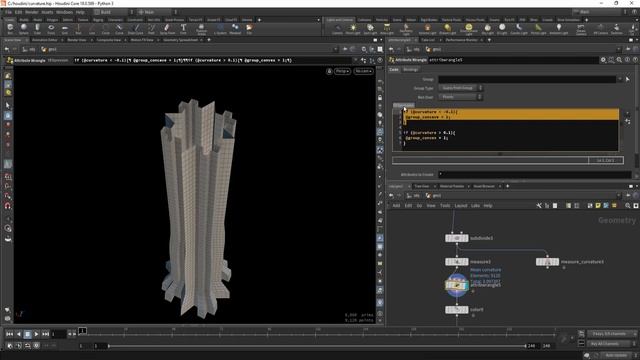Open the Main take dropdown
This screenshot has width=640, height=360.
(157, 12)
